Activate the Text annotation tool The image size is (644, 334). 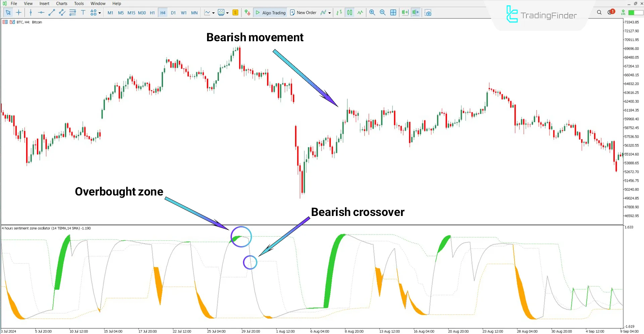[x=83, y=12]
